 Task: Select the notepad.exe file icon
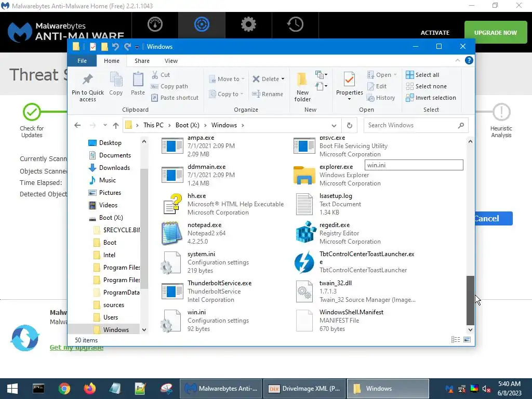coord(171,233)
